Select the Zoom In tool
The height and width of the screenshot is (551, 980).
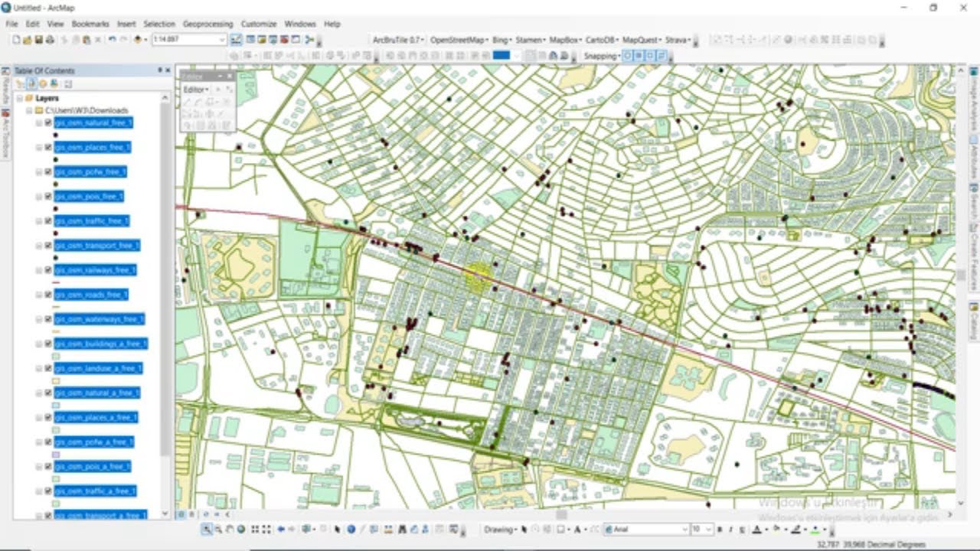(207, 530)
